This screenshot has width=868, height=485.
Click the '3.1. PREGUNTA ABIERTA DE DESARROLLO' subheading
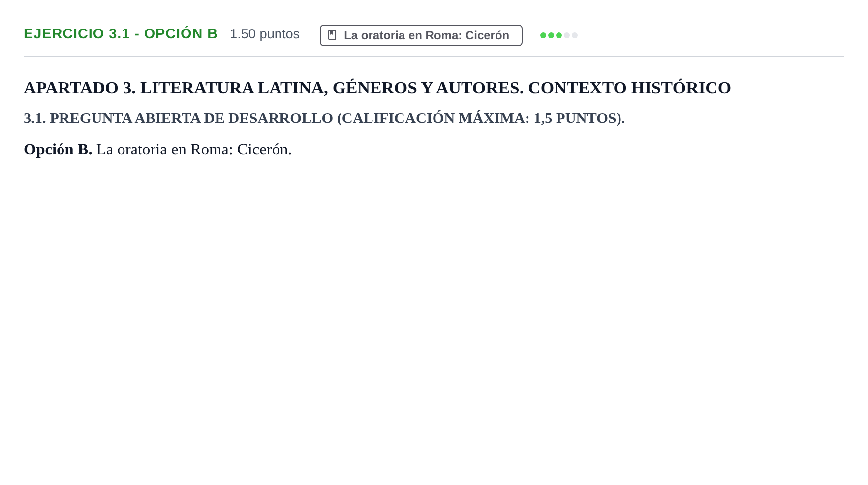[324, 119]
